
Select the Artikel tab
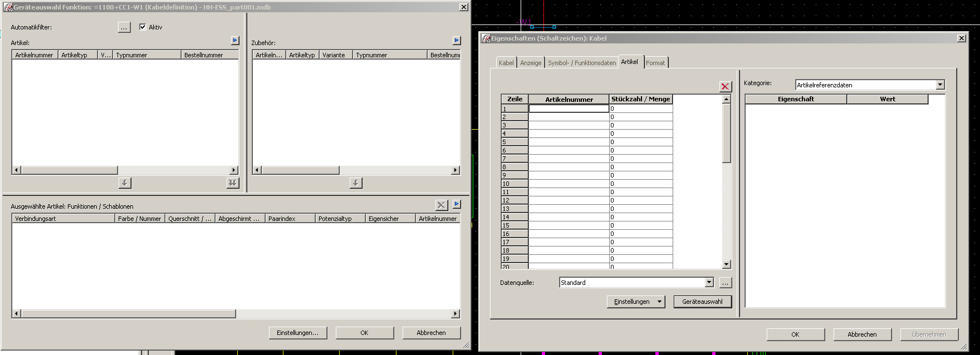click(630, 62)
